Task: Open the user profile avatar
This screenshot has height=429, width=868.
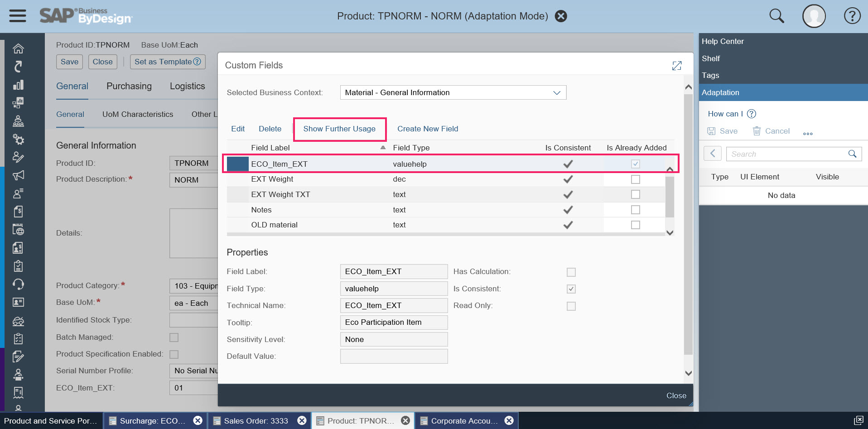Action: tap(814, 16)
